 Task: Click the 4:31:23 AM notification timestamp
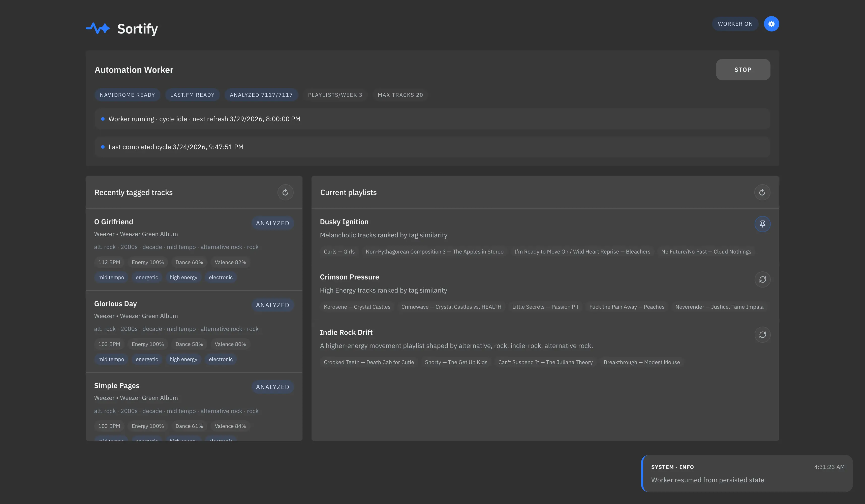(x=829, y=467)
